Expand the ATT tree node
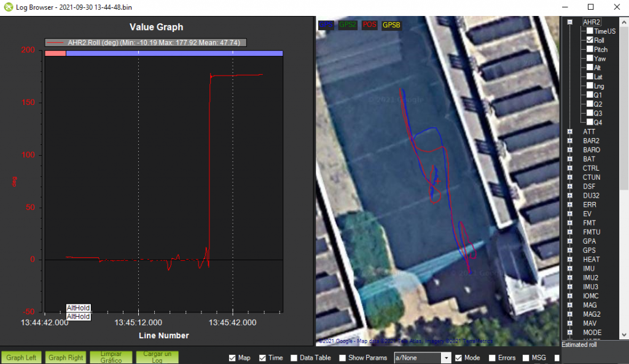The image size is (629, 364). click(x=570, y=131)
